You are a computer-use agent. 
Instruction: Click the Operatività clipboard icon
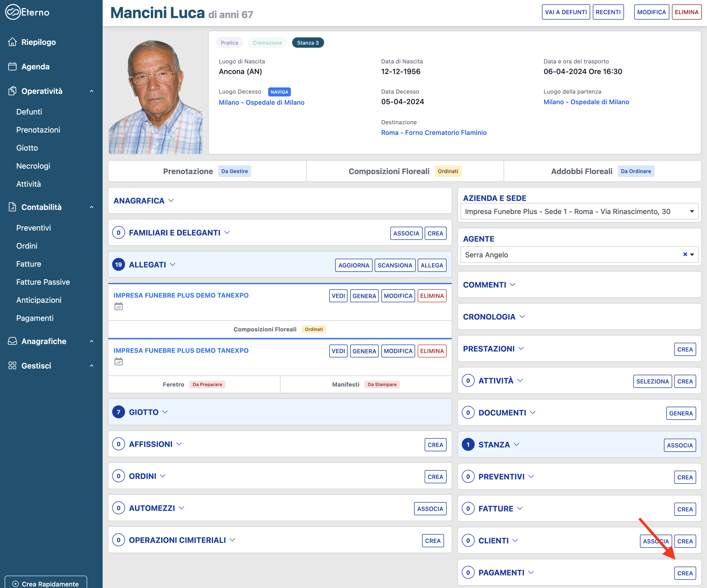12,91
